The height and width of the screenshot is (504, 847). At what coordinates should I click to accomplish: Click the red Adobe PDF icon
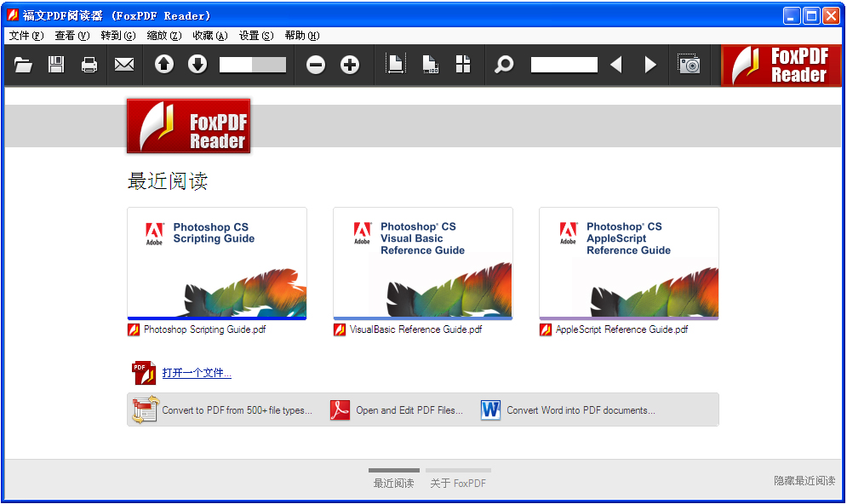tap(341, 410)
